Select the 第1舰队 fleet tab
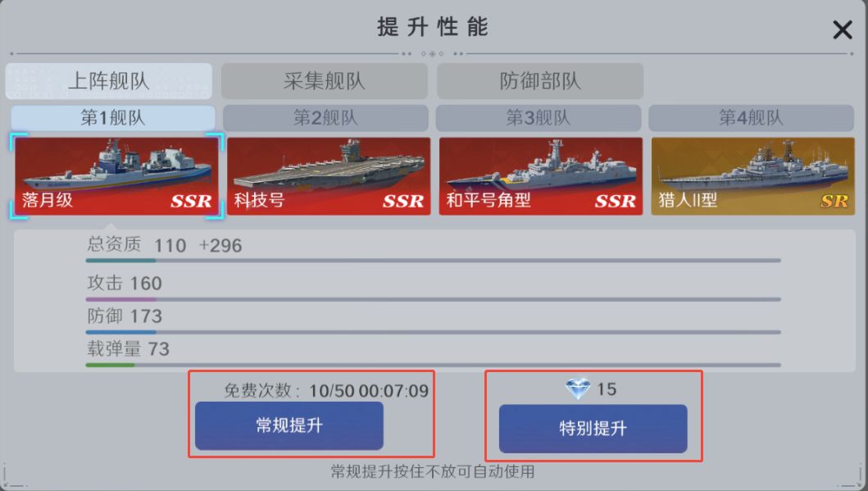868x491 pixels. click(113, 118)
